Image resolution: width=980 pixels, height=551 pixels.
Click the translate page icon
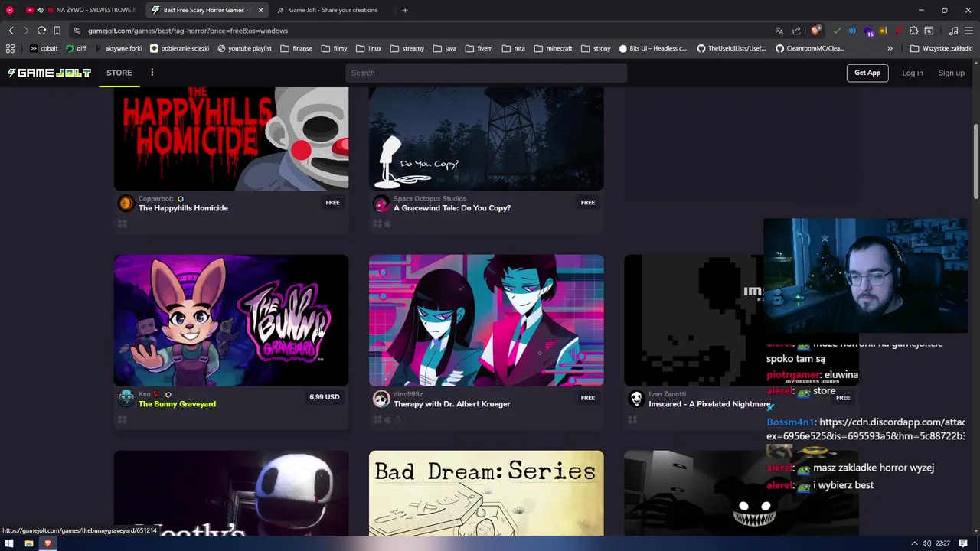pyautogui.click(x=779, y=31)
